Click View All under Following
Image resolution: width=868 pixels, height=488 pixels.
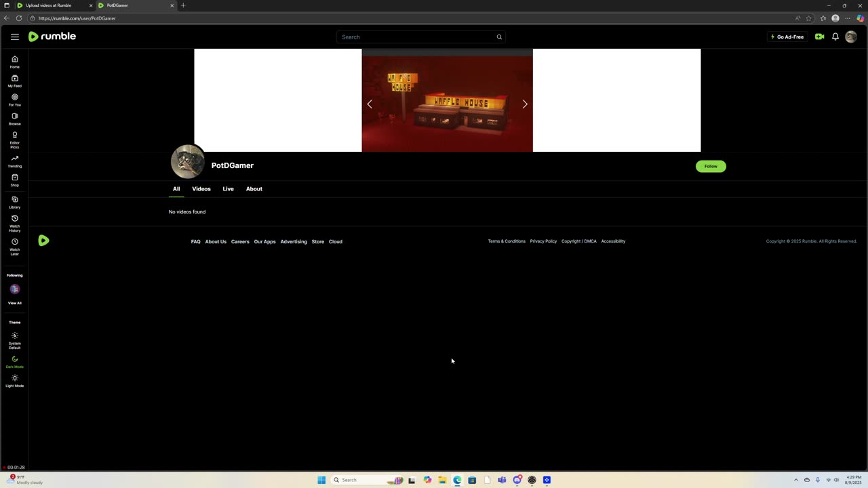pyautogui.click(x=14, y=303)
